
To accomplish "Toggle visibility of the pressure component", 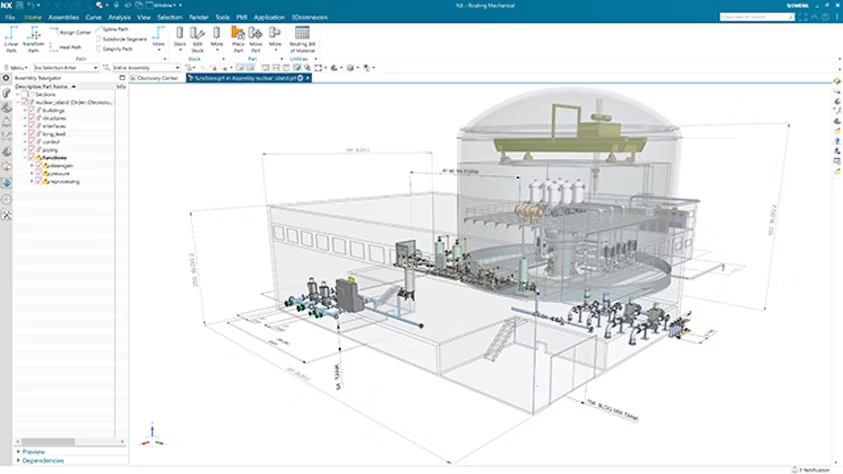I will click(39, 173).
